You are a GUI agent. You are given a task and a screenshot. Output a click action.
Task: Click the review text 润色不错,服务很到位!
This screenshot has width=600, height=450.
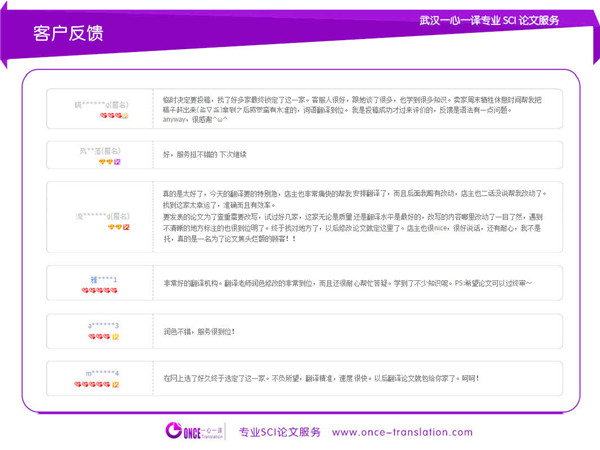tap(199, 332)
